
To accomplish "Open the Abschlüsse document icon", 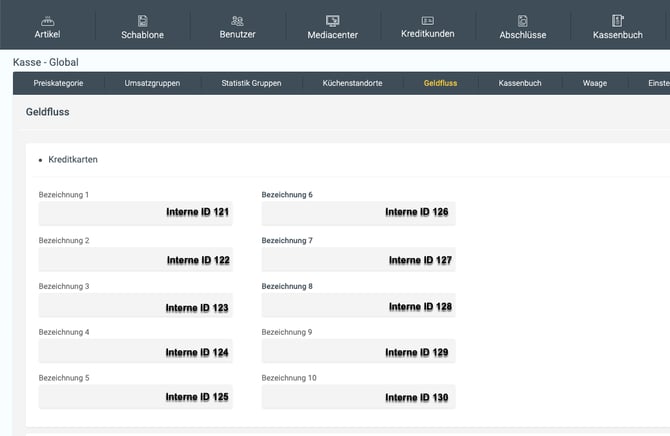I will [x=522, y=20].
